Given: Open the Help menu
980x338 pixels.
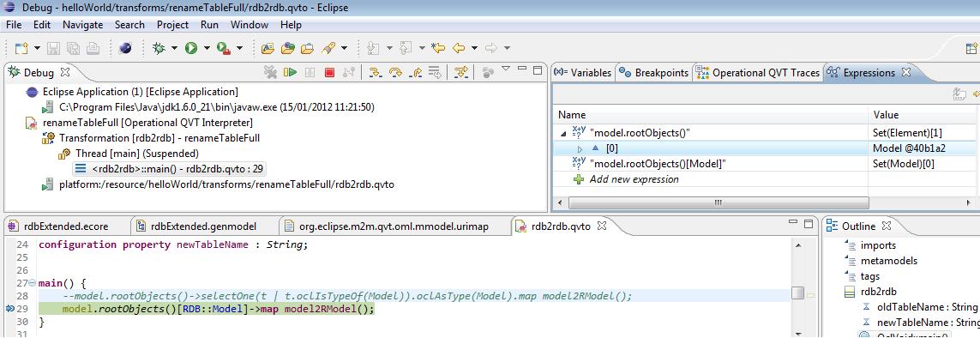Looking at the screenshot, I should pos(291,25).
